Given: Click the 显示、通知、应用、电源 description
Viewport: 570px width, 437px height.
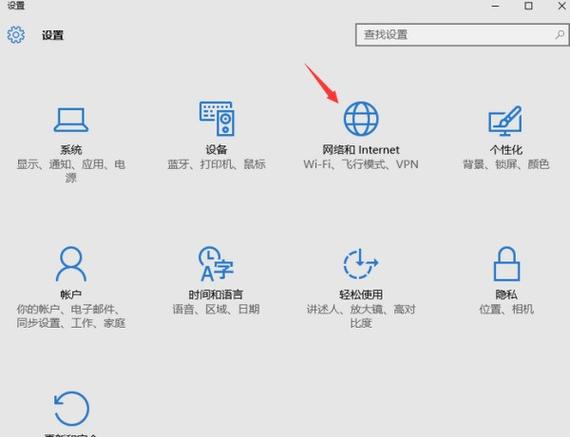Looking at the screenshot, I should point(71,171).
